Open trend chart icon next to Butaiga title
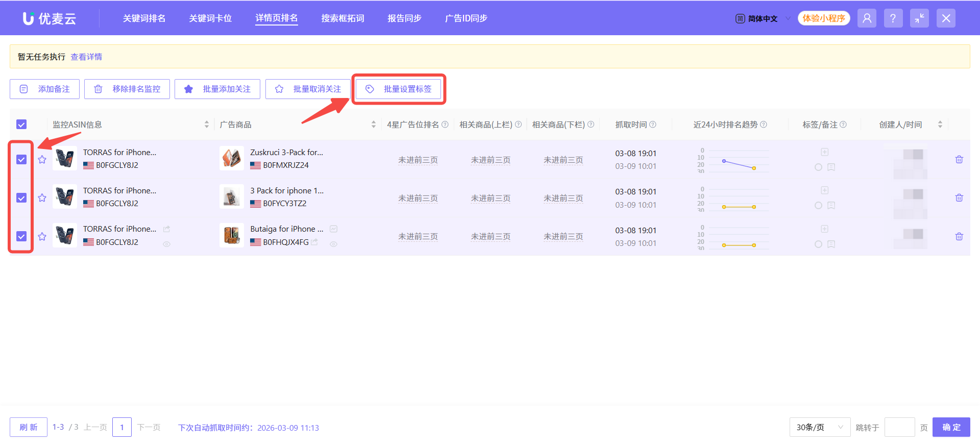Viewport: 980px width, 448px height. pos(333,229)
